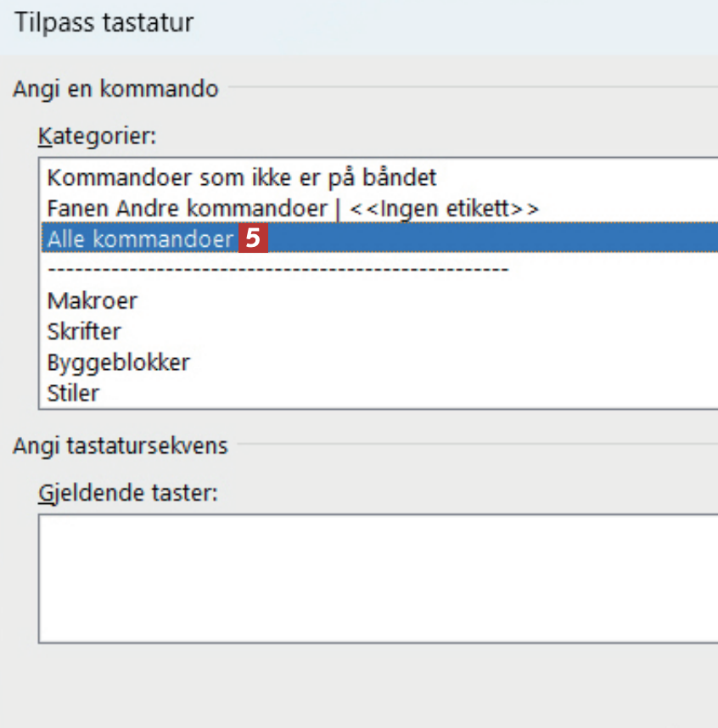The image size is (718, 728).
Task: Select 'Kommandoer som ikke er på båndet' category
Action: (x=242, y=178)
